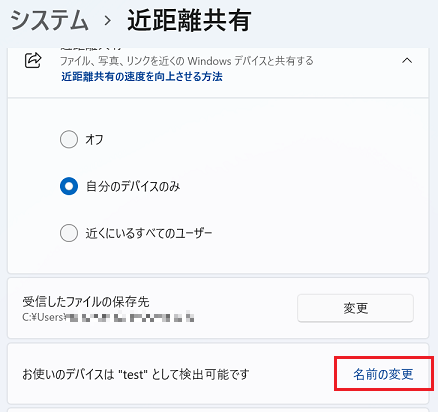
Task: Select the 自分のデバイスのみ radio button
Action: coord(69,186)
